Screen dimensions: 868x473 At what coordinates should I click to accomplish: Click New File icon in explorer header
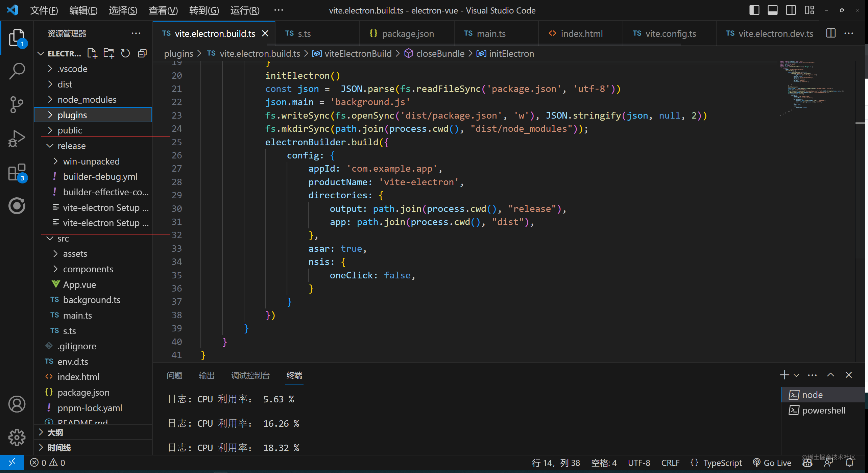coord(92,53)
